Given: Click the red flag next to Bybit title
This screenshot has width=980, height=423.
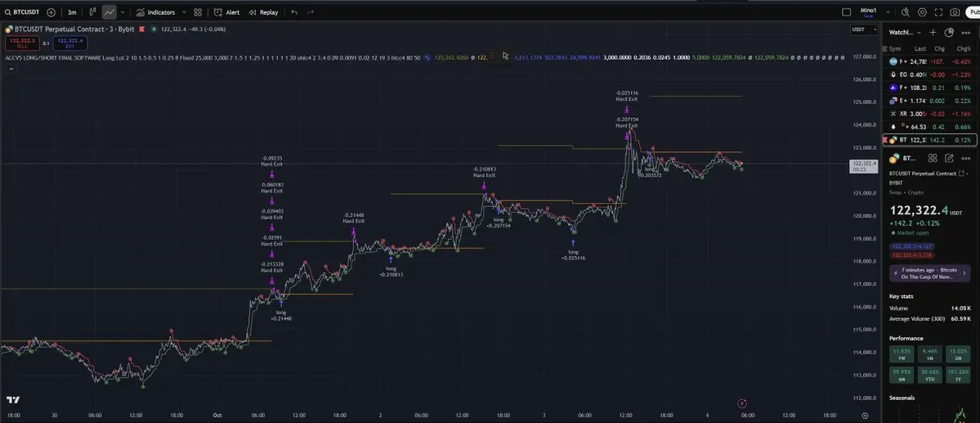Looking at the screenshot, I should click(142, 29).
